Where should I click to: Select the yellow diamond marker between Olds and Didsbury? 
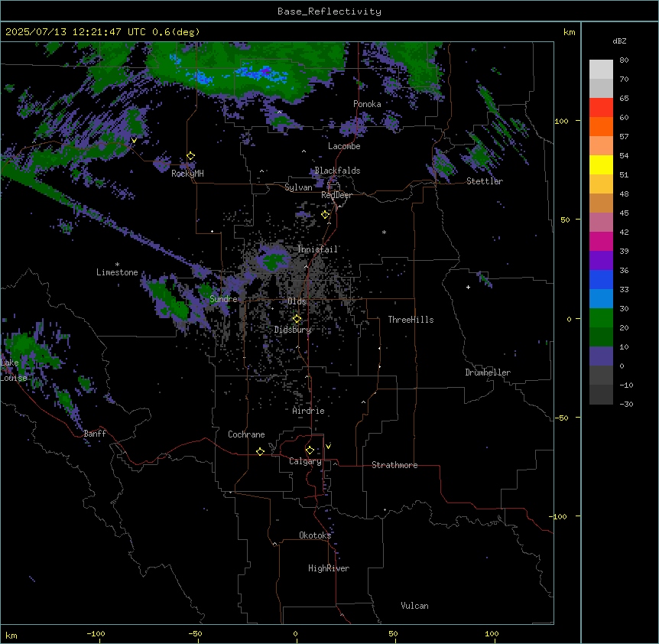coord(297,319)
